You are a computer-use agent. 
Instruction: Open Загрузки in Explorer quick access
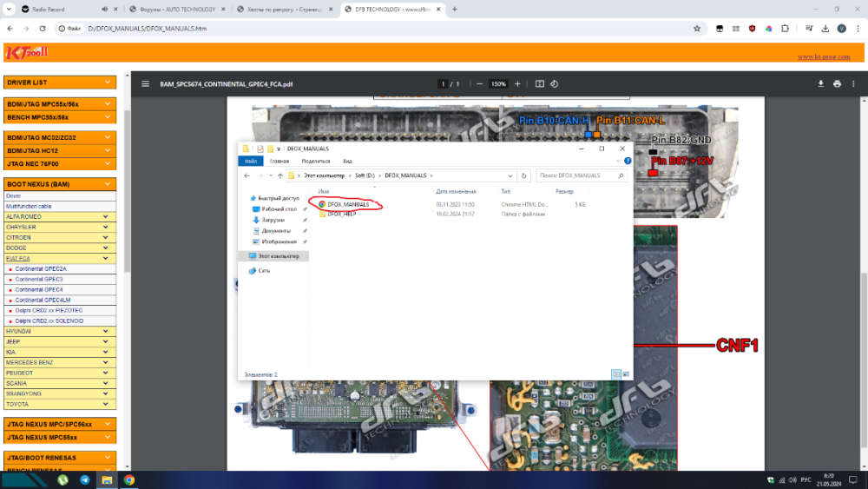[273, 220]
